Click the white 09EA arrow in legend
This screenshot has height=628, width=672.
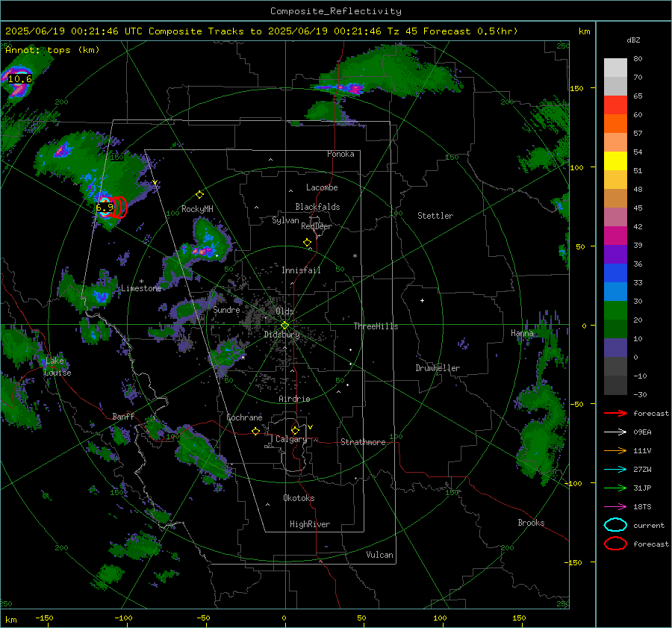point(615,432)
